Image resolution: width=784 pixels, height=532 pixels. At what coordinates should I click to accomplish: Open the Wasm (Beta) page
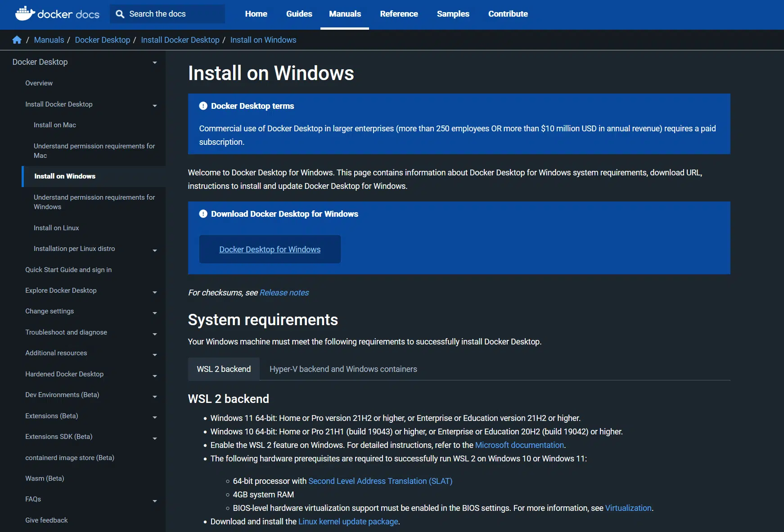coord(45,478)
